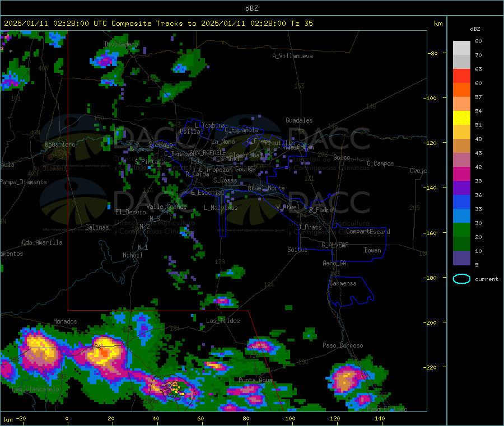Screen dimensions: 504x426
Task: Click the Soitue map label
Action: pos(297,249)
